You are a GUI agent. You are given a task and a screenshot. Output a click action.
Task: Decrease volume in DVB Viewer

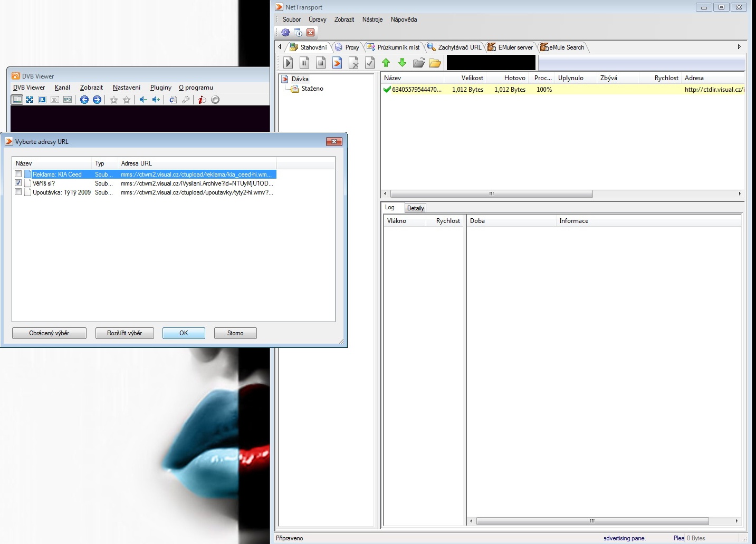[143, 100]
